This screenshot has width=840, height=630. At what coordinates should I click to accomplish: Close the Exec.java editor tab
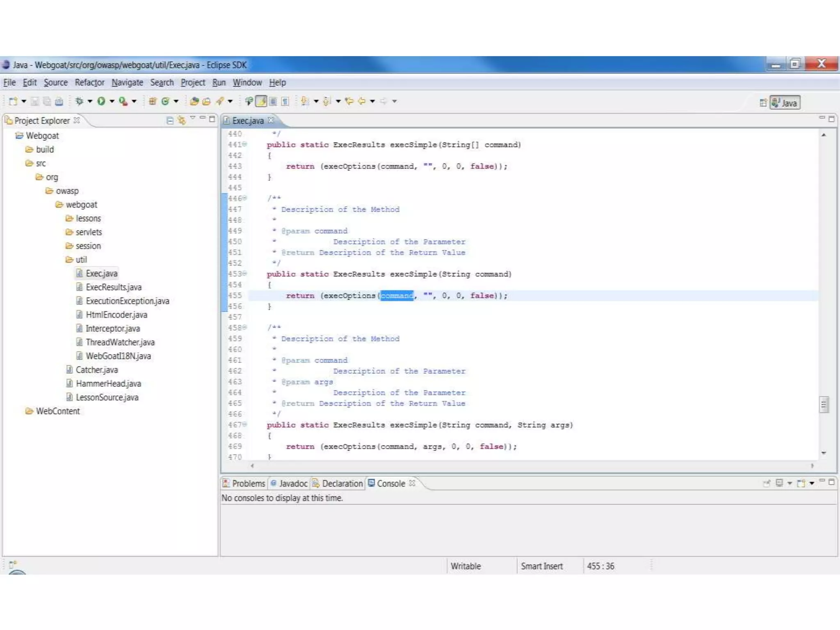pos(271,120)
